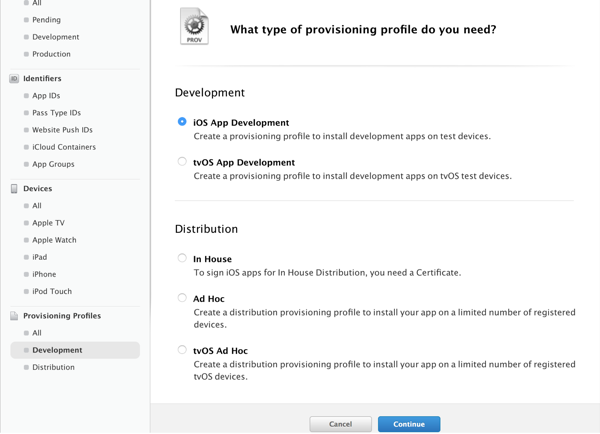The image size is (600, 434).
Task: Select Website Push IDs in sidebar
Action: [x=62, y=130]
